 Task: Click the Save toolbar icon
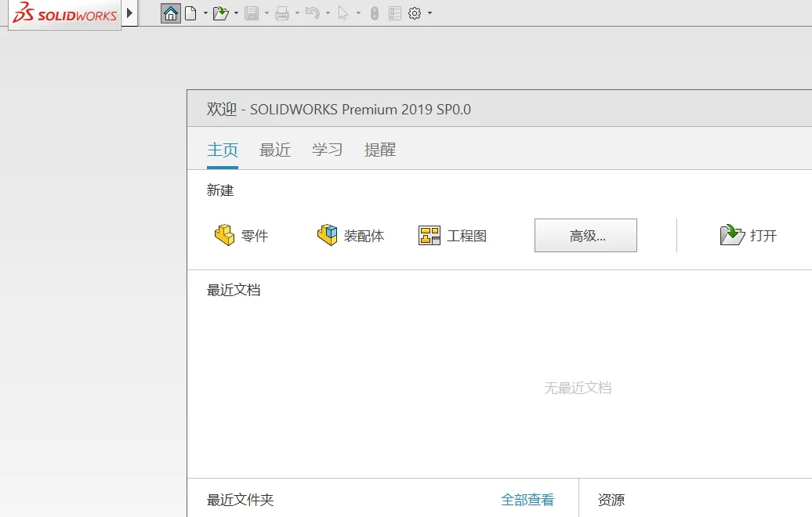click(x=252, y=13)
